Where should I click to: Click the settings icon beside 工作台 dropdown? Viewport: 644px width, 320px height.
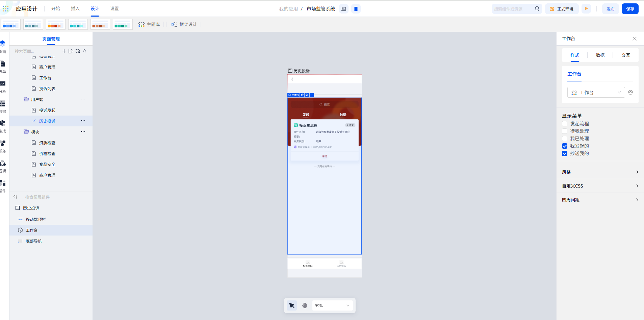coord(630,92)
